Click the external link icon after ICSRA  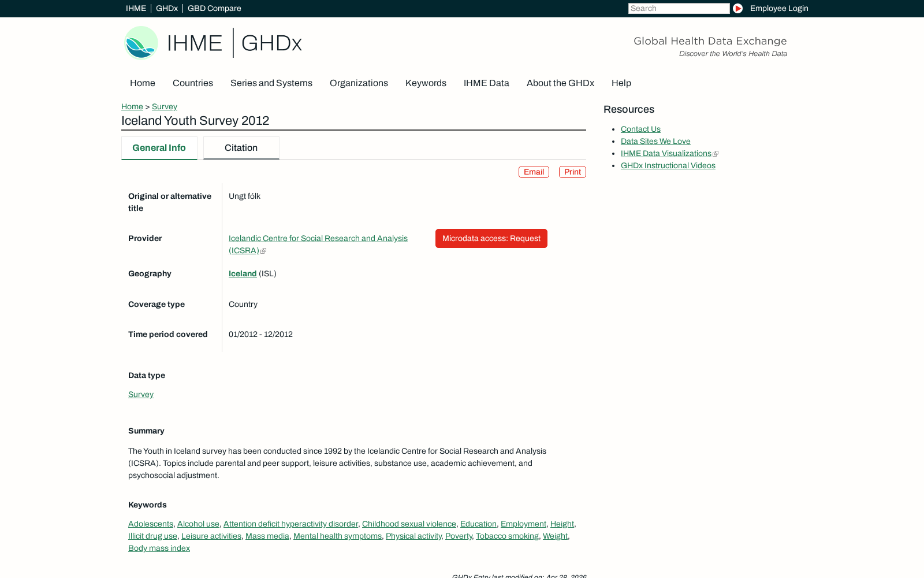click(263, 251)
